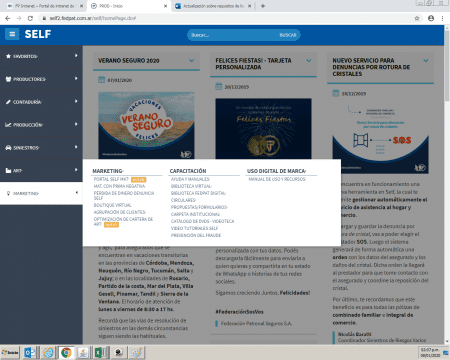Open Catálogo de DVDs - Videoteca link
The image size is (450, 360).
click(203, 221)
